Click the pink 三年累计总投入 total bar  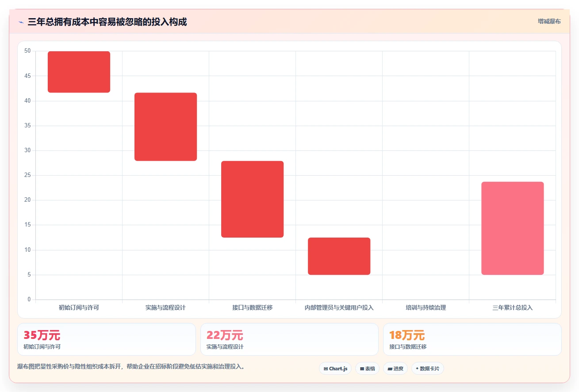click(513, 228)
